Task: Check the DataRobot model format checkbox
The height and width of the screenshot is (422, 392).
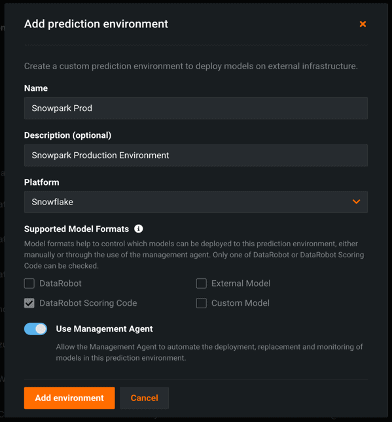Action: (x=29, y=283)
